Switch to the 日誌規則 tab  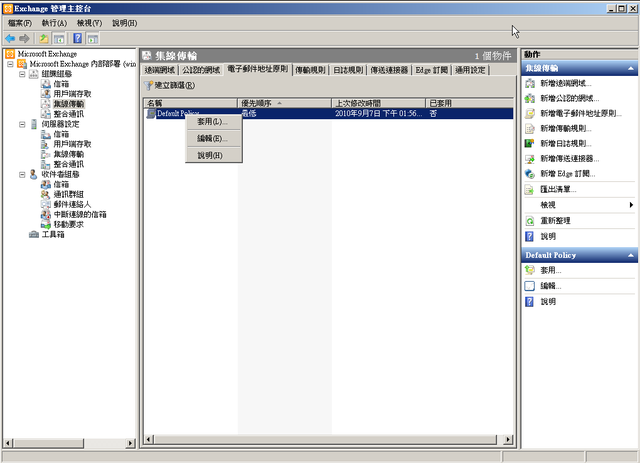348,70
